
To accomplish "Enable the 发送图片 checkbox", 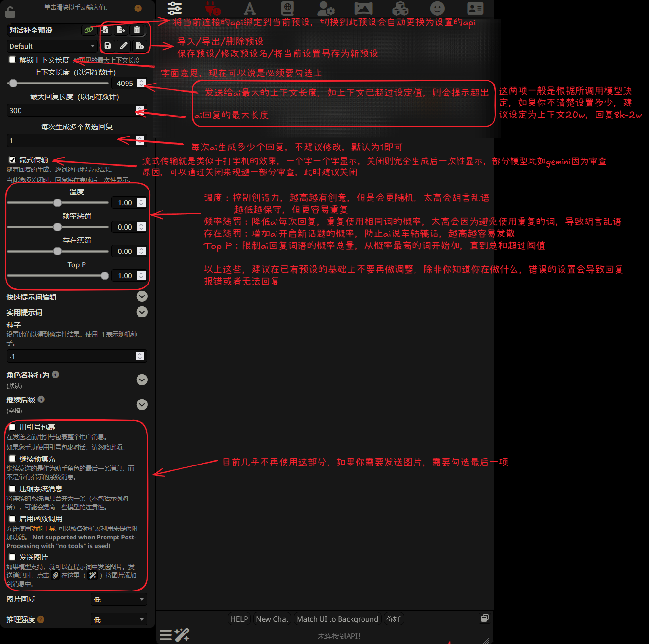I will 12,557.
